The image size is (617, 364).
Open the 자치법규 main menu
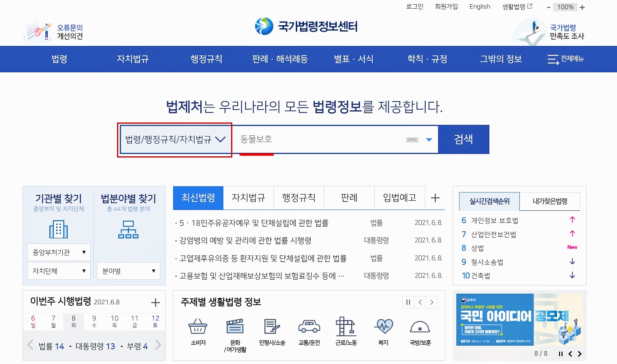(x=133, y=59)
